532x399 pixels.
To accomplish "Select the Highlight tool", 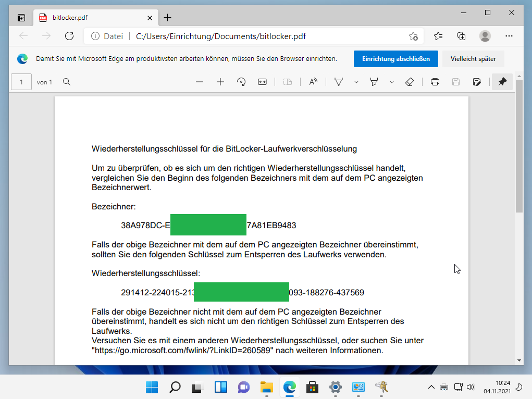I will tap(374, 82).
